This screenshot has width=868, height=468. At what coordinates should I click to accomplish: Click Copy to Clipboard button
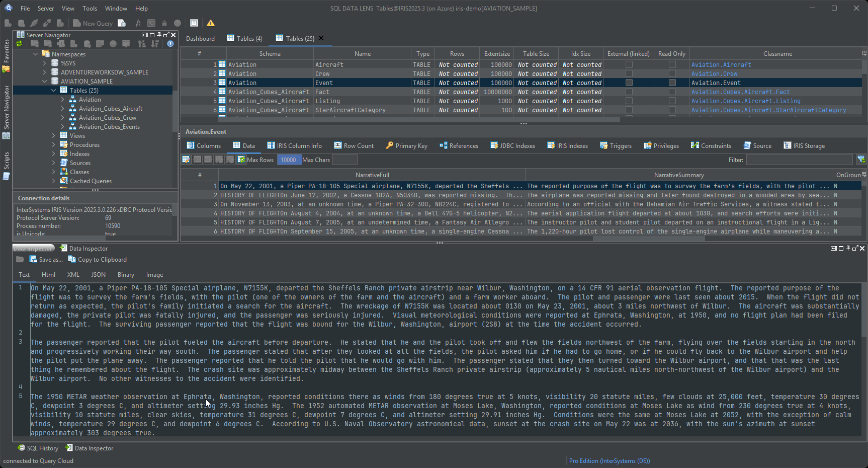[98, 259]
